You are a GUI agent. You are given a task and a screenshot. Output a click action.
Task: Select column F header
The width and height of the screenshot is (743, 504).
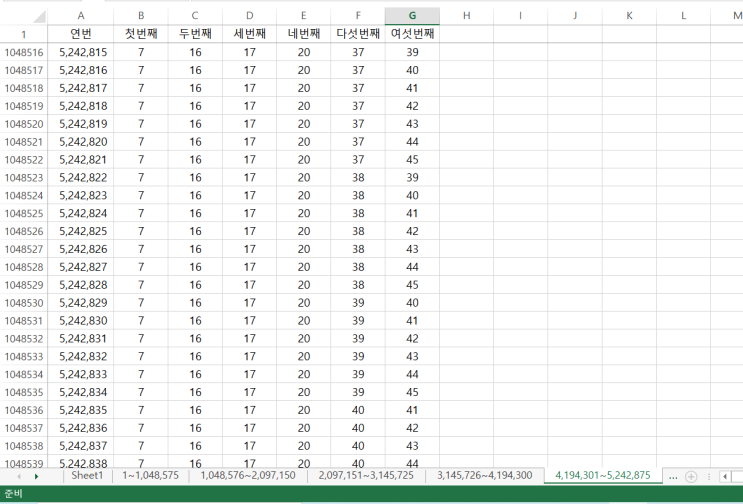click(x=358, y=16)
